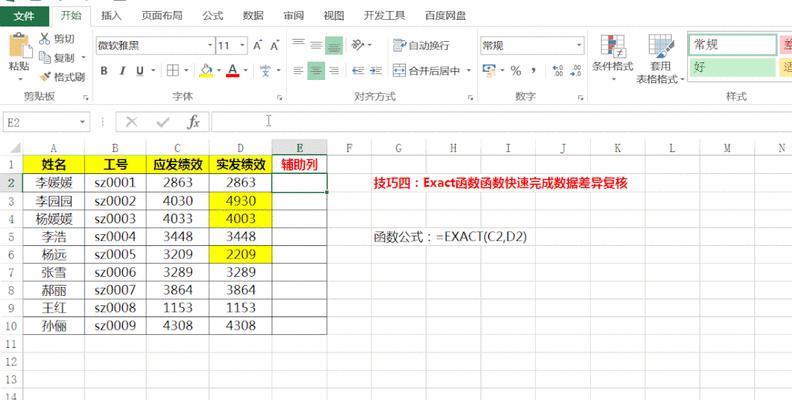The width and height of the screenshot is (792, 400).
Task: Switch to the 百度网盘 tab
Action: point(445,16)
